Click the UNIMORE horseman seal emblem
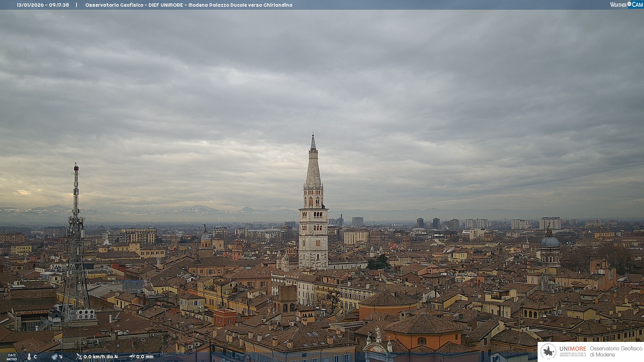Viewport: 644px width, 362px height. (x=548, y=351)
